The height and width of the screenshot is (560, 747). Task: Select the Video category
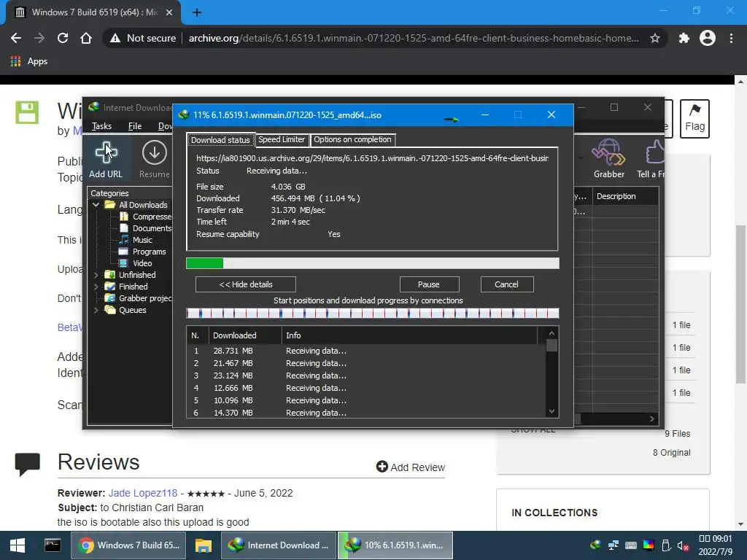coord(142,263)
